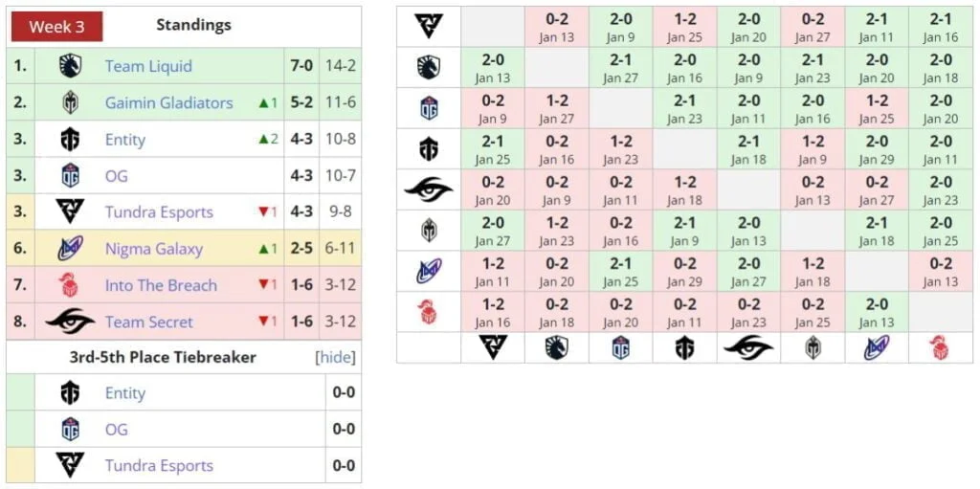Click Into The Breach logo in standings
The image size is (980, 489).
(x=70, y=285)
